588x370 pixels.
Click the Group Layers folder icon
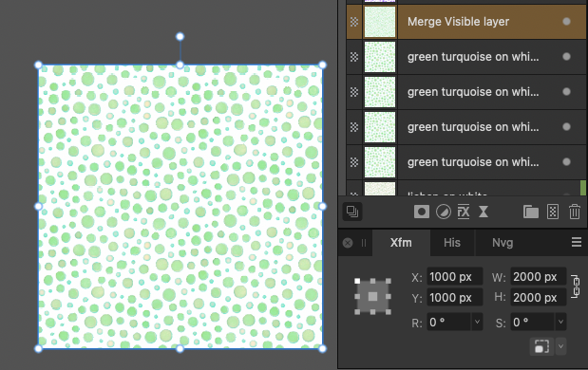(x=531, y=212)
